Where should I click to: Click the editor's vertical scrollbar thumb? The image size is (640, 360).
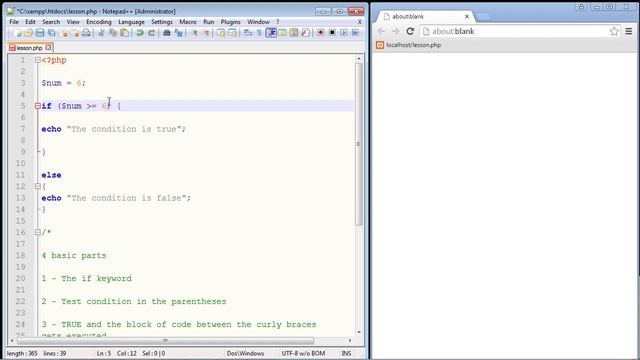(358, 144)
